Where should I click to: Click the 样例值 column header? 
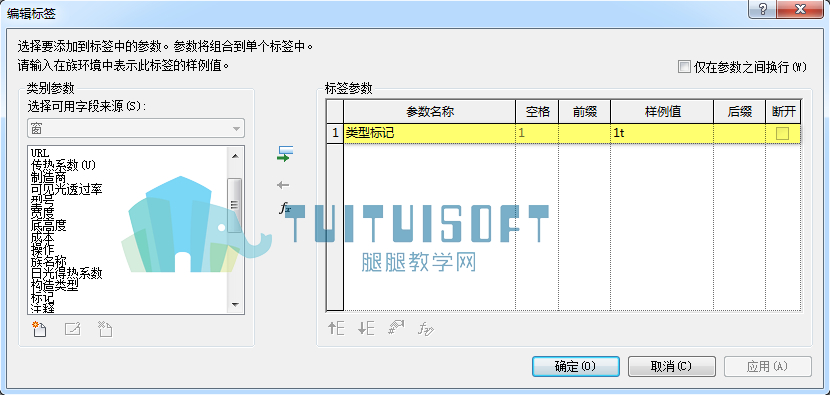pyautogui.click(x=662, y=112)
